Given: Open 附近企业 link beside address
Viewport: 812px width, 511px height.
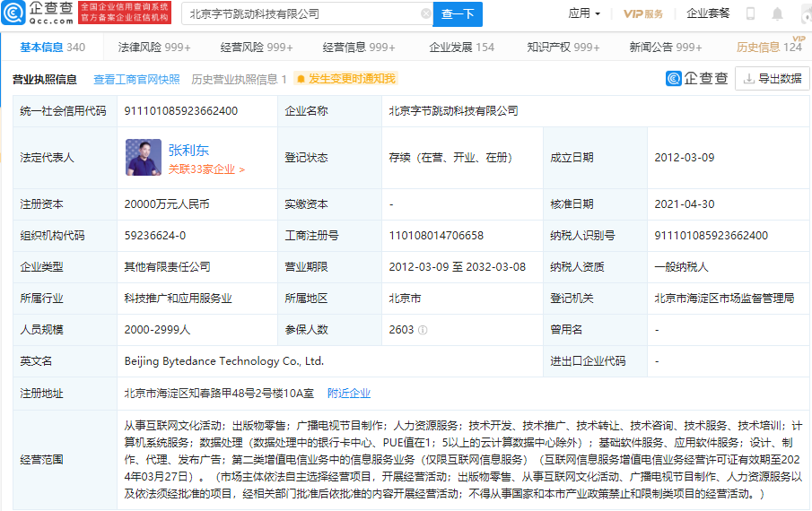Looking at the screenshot, I should 349,393.
